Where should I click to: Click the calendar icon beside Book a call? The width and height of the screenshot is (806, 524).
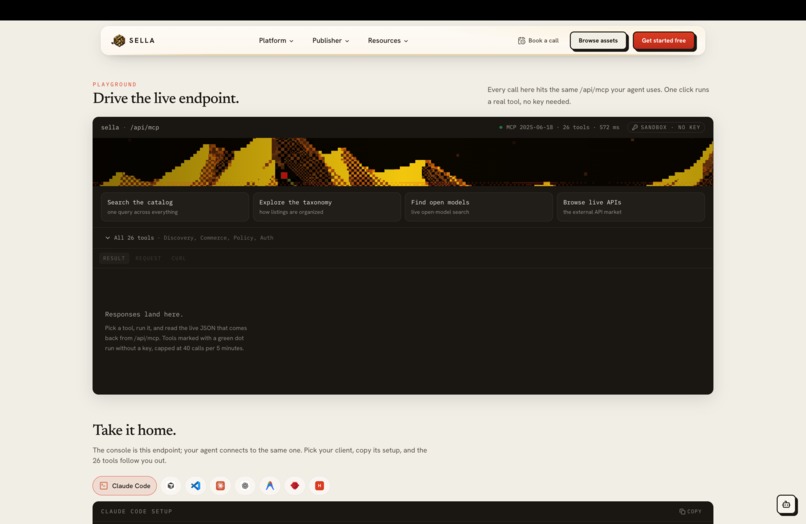521,41
